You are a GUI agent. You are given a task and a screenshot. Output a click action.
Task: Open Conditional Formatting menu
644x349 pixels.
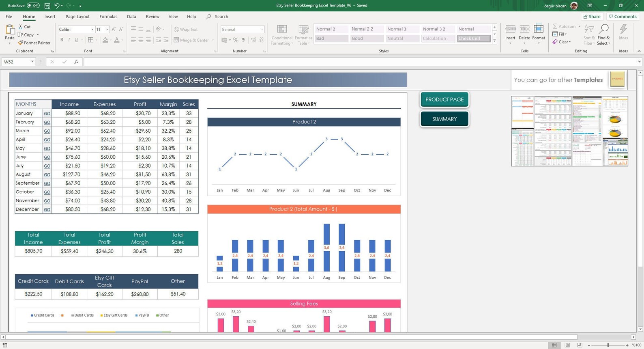point(281,35)
